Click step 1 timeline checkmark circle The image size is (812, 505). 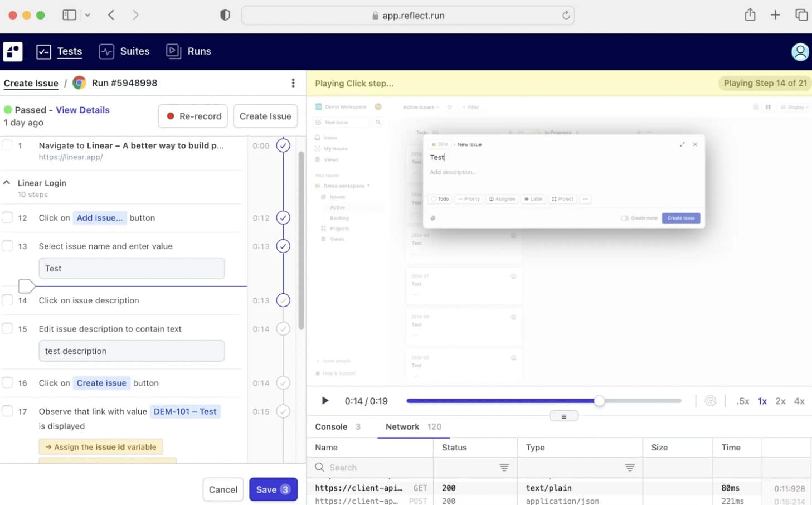click(x=283, y=146)
